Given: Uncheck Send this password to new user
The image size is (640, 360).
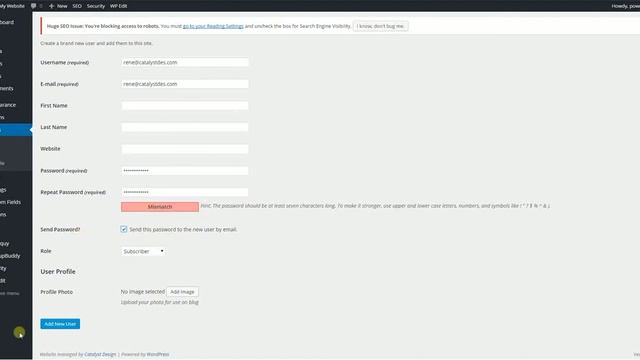Looking at the screenshot, I should pyautogui.click(x=124, y=229).
